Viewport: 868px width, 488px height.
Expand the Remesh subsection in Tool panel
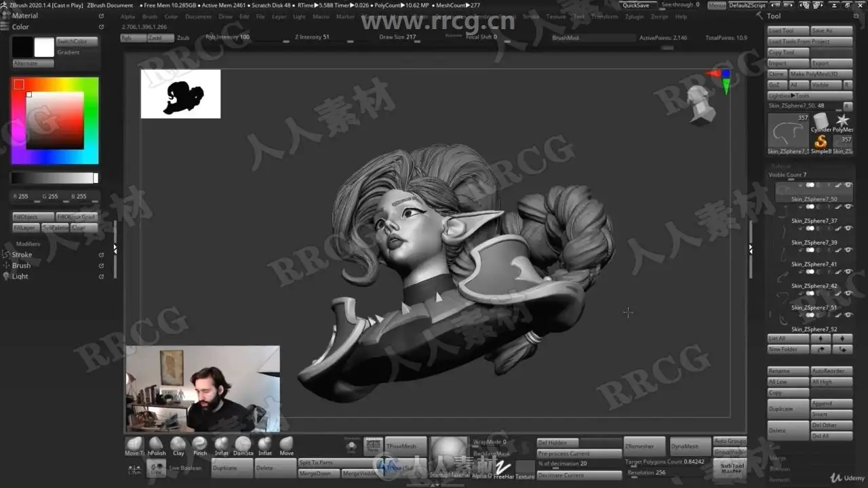(779, 479)
